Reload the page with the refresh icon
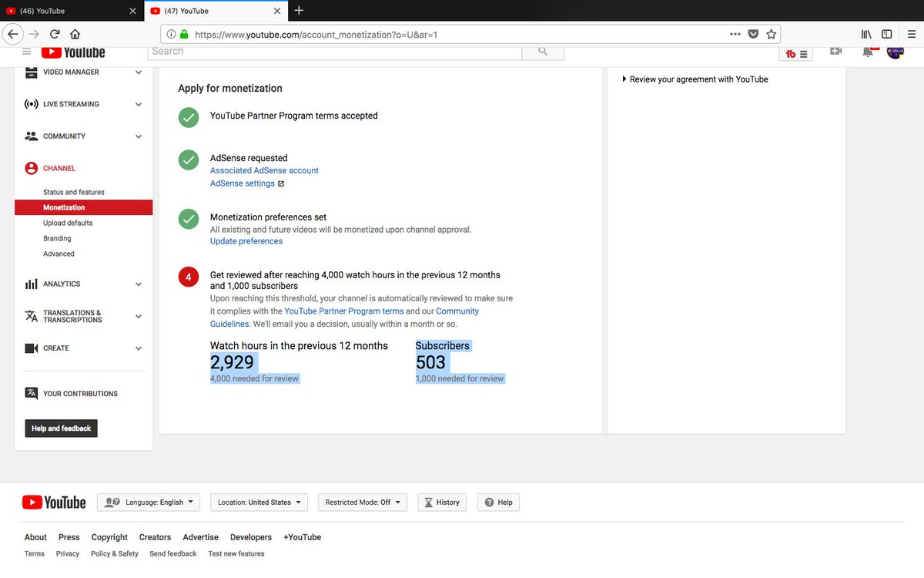Viewport: 924px width, 578px height. [x=55, y=34]
